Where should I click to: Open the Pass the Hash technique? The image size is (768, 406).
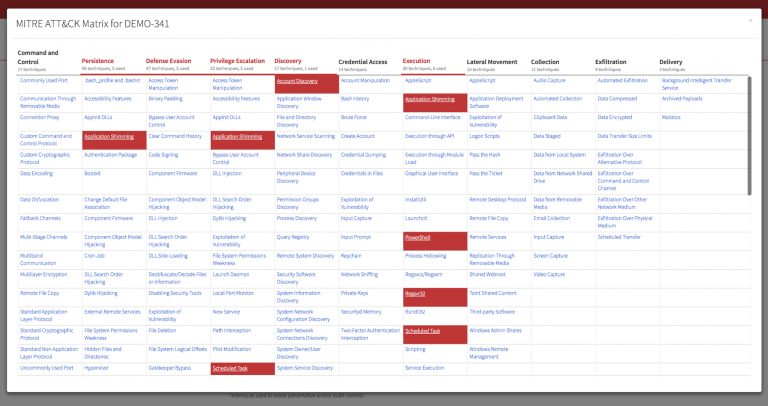point(485,155)
